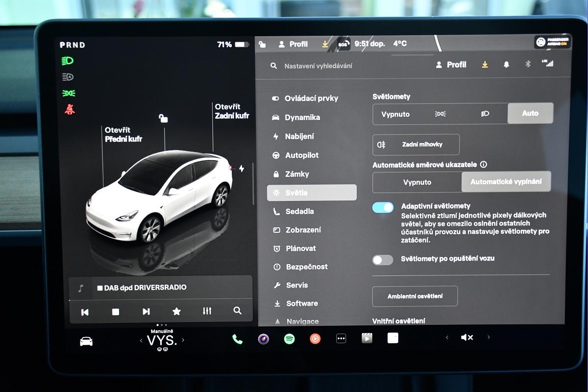Enable Světlomety po opuštění vozu switch
This screenshot has height=392, width=588.
click(x=383, y=260)
